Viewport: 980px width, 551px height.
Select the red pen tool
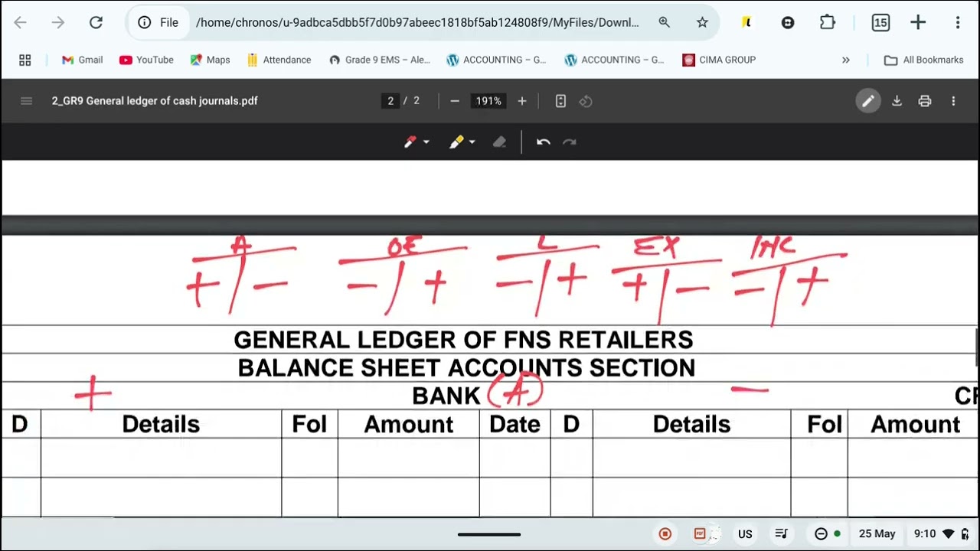410,142
